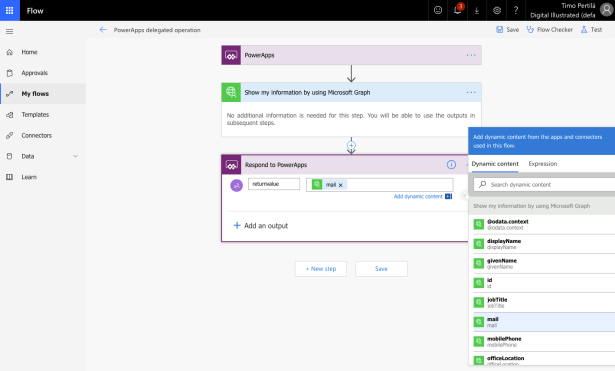Click the PowerApps trigger header
The image size is (615, 371).
pyautogui.click(x=351, y=55)
